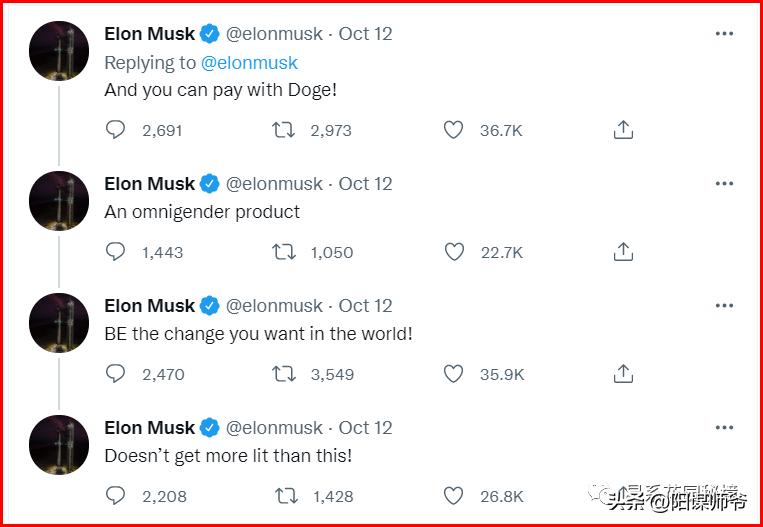The height and width of the screenshot is (527, 763).
Task: Click the @elonmusk link after "Replying to"
Action: 249,62
